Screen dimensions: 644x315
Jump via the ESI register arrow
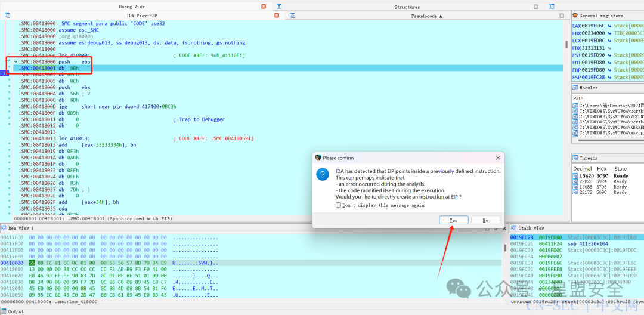pyautogui.click(x=611, y=55)
